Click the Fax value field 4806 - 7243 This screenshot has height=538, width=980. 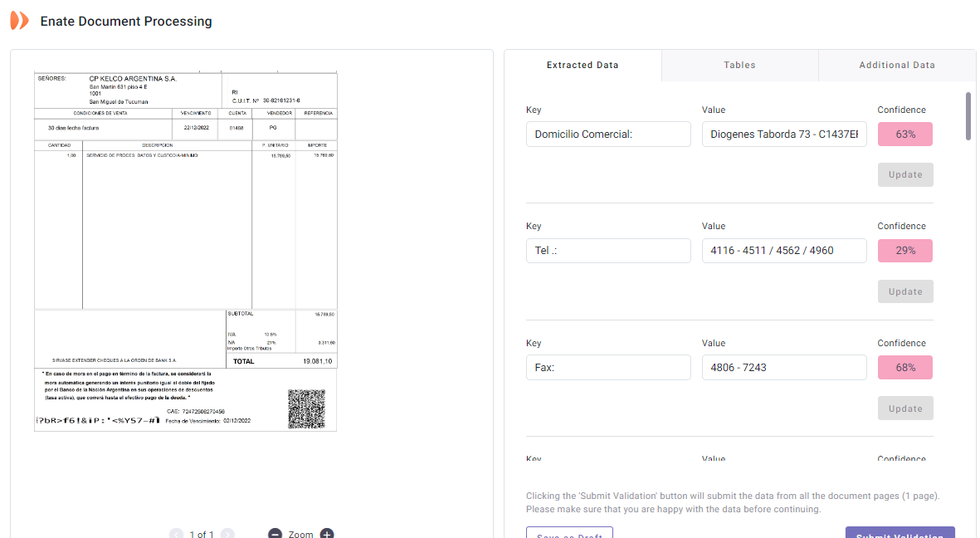coord(784,368)
